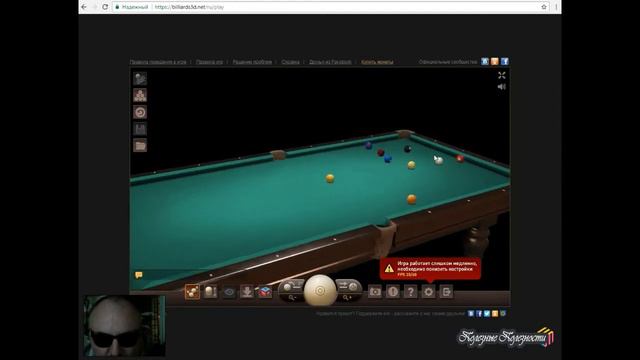Share via the Twitter icon in the footer
640x360 pixels.
pos(487,313)
